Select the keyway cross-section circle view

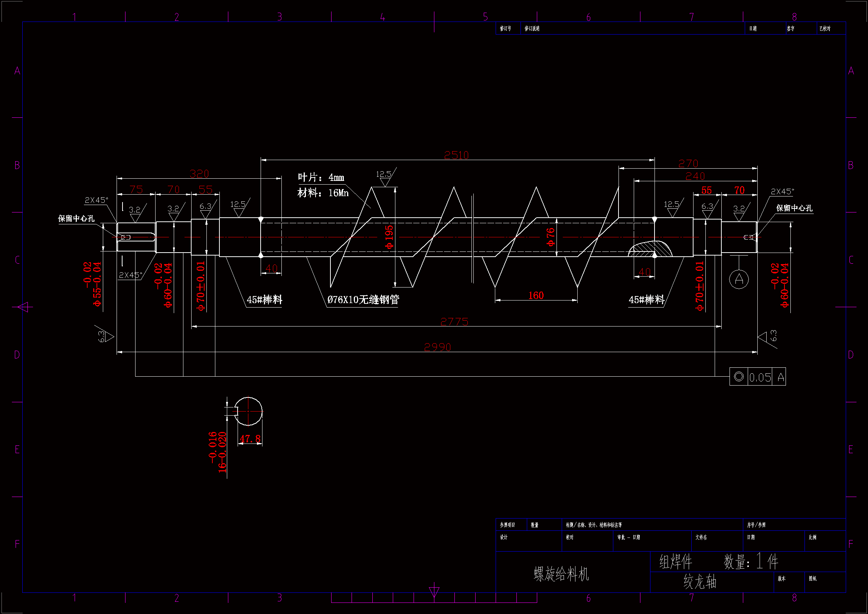pos(248,411)
